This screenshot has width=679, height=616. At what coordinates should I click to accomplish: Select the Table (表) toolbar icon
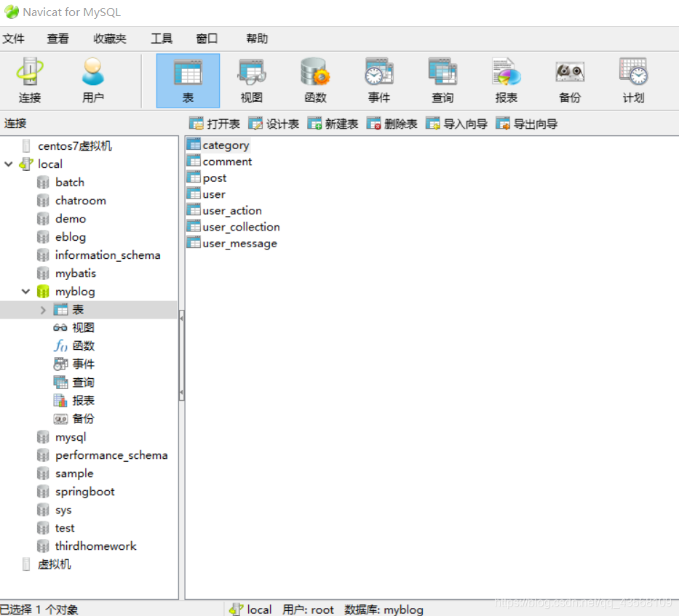coord(188,80)
